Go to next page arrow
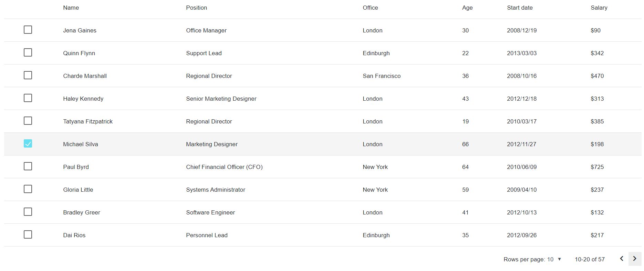 (635, 259)
